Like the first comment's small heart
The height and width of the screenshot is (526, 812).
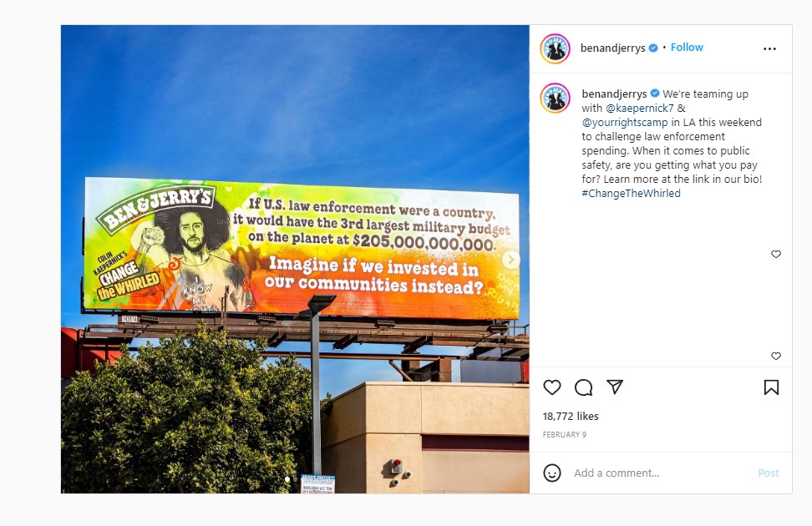(x=776, y=254)
